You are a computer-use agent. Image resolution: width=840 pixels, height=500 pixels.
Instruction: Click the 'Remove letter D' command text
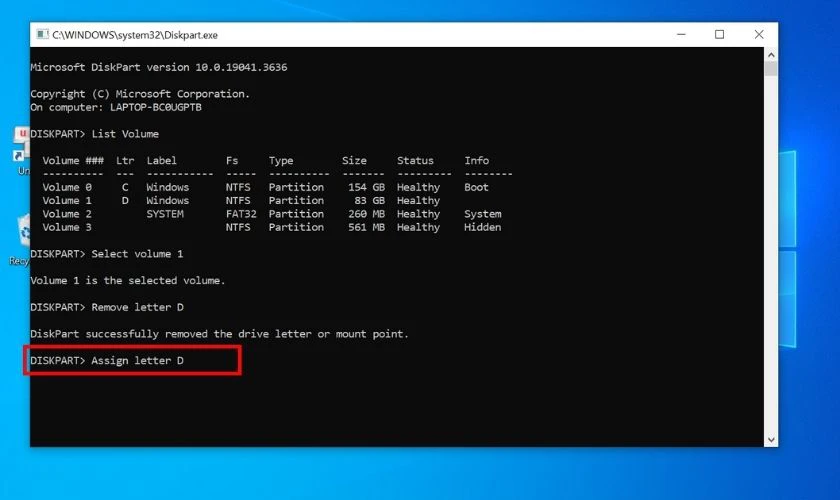[x=137, y=307]
